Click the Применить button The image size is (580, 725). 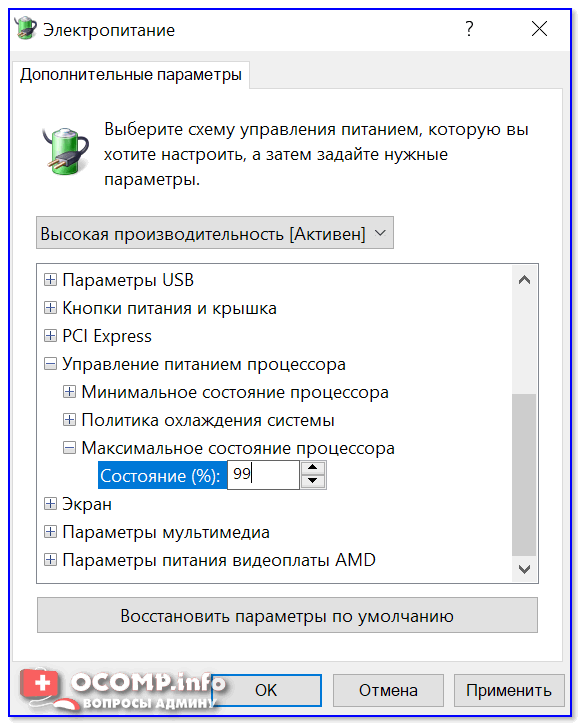[x=509, y=690]
